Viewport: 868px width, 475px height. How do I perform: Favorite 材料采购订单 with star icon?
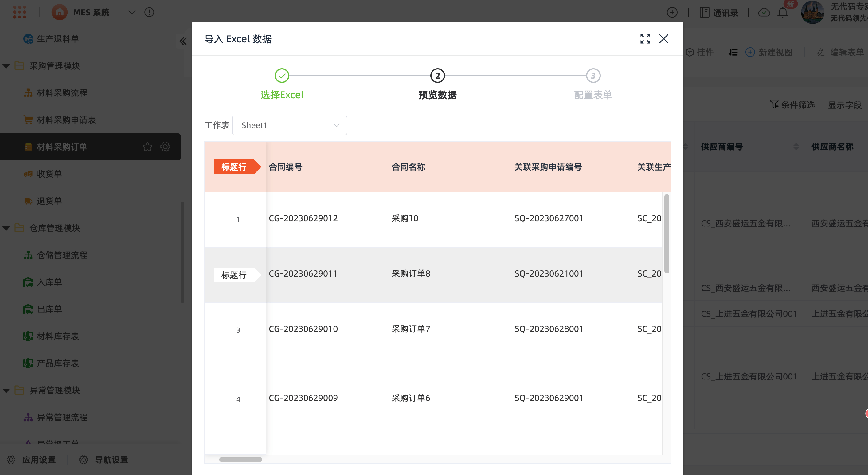click(x=147, y=147)
